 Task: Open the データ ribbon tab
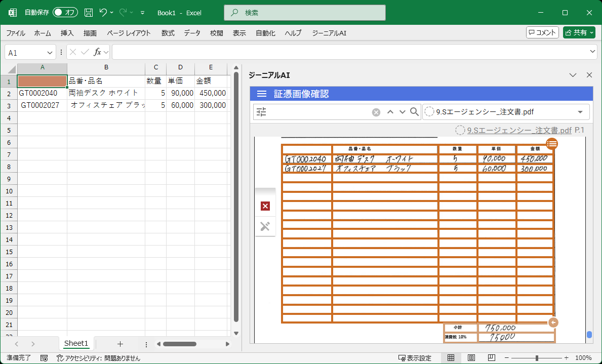(192, 33)
